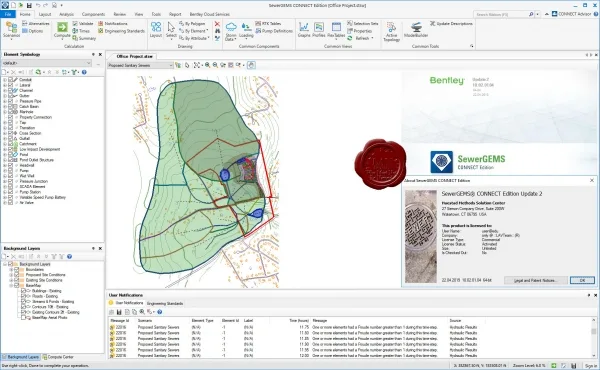Click the Pan hand tool in the drawing toolbar
The height and width of the screenshot is (370, 600).
click(x=251, y=65)
